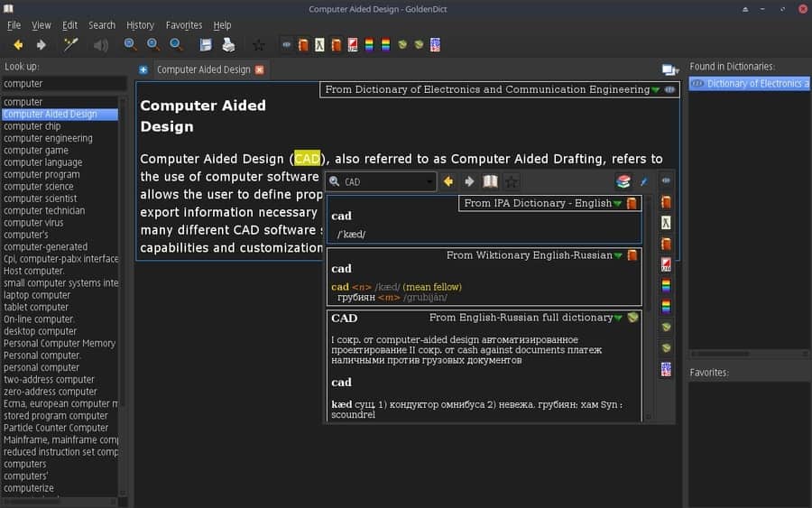Viewport: 812px width, 508px height.
Task: Toggle the red-white flag dictionary icon in main toolbar
Action: pyautogui.click(x=353, y=45)
